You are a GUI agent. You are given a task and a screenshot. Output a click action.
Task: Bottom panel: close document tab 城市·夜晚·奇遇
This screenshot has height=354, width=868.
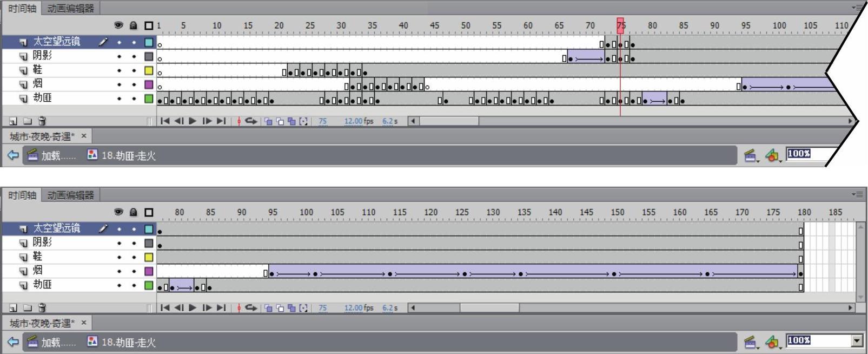pos(84,323)
